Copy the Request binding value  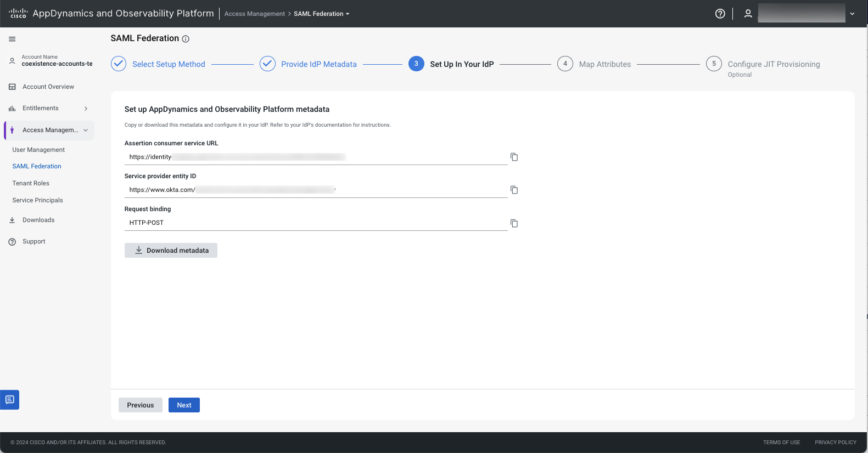(x=514, y=223)
